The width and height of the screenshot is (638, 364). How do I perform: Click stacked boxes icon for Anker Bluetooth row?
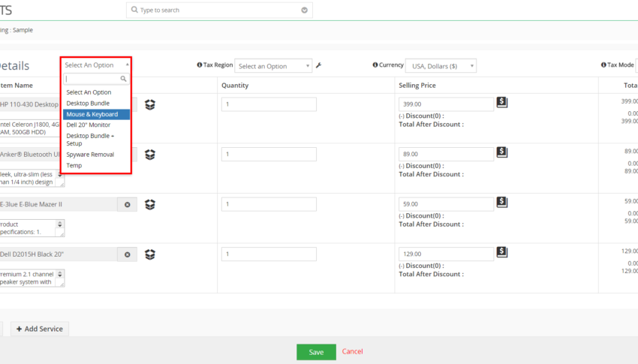(150, 155)
